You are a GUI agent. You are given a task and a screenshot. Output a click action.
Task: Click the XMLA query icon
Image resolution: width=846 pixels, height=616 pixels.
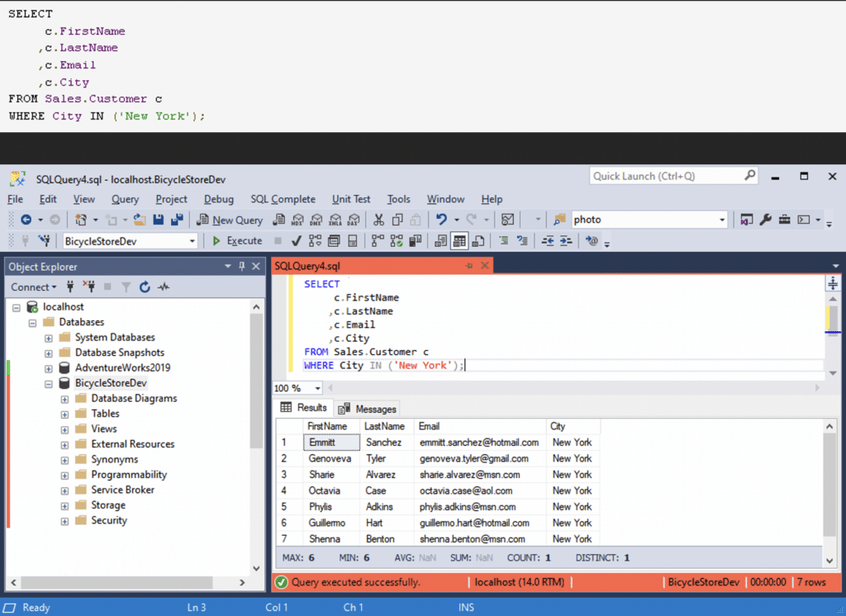pos(335,220)
